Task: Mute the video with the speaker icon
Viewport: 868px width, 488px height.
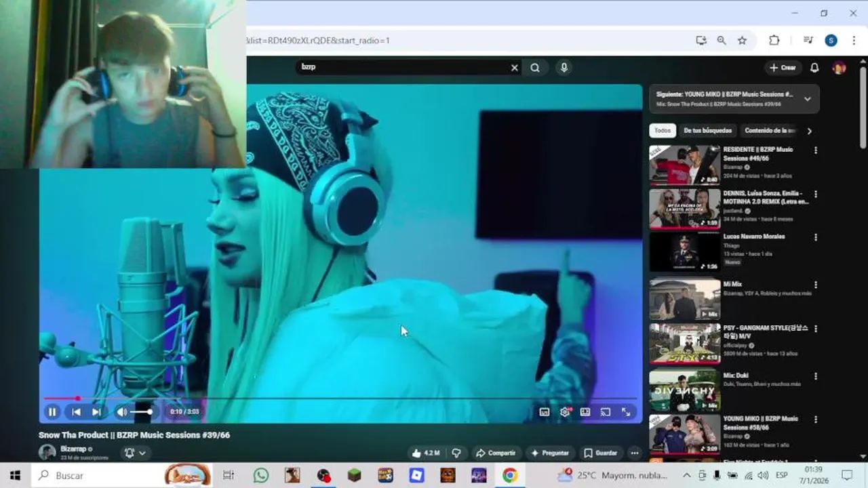Action: tap(121, 411)
